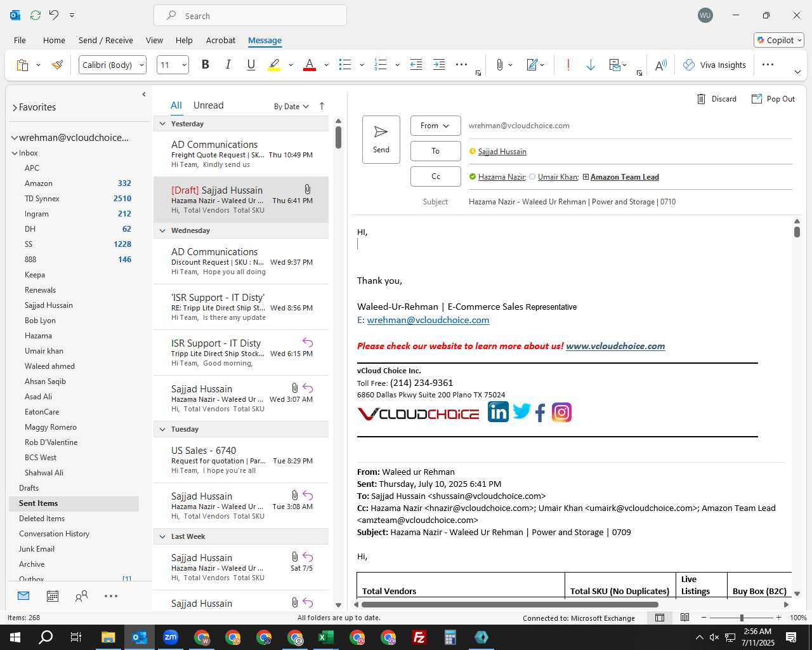Switch to the Home tab
The image size is (812, 650).
pyautogui.click(x=54, y=40)
